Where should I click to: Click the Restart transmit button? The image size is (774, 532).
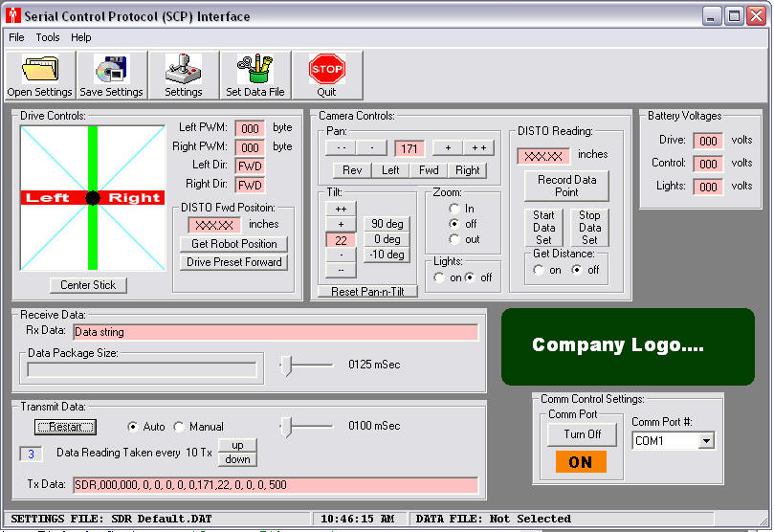tap(65, 427)
